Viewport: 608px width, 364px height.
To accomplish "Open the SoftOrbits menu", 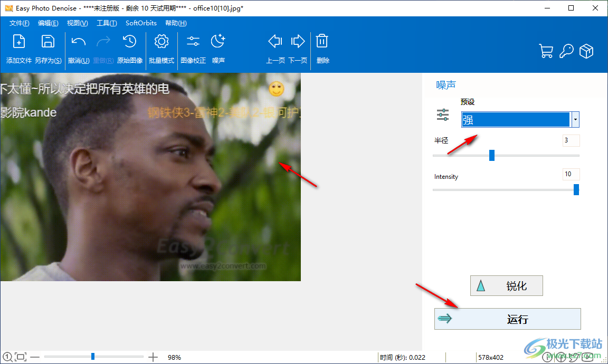I will click(x=141, y=23).
